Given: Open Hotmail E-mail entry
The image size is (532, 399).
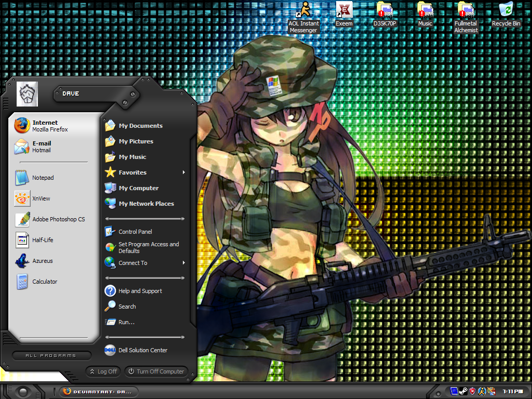Looking at the screenshot, I should [x=54, y=147].
